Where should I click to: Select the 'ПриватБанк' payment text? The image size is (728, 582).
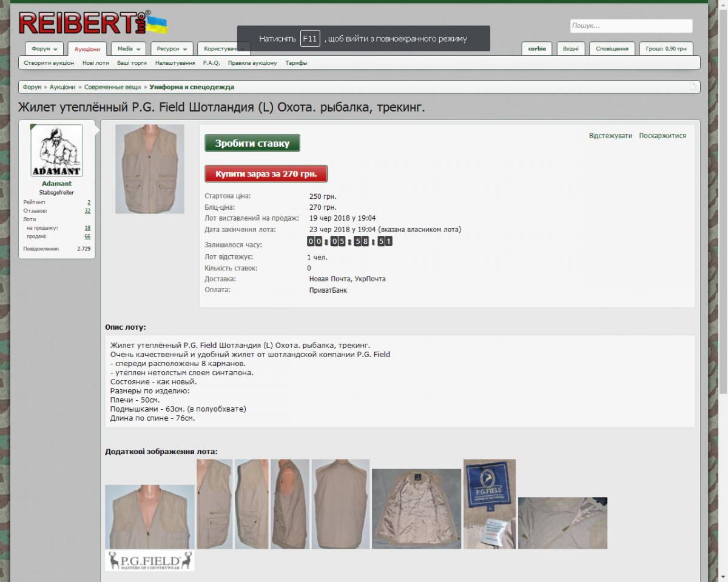pos(328,290)
